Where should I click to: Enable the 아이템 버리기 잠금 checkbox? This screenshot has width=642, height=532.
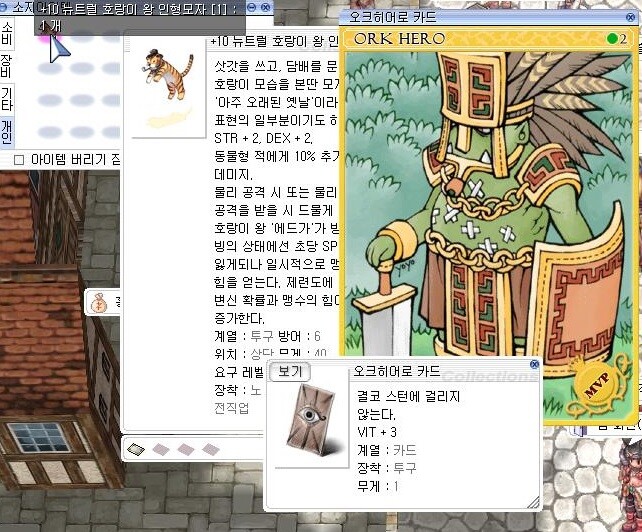[18, 159]
